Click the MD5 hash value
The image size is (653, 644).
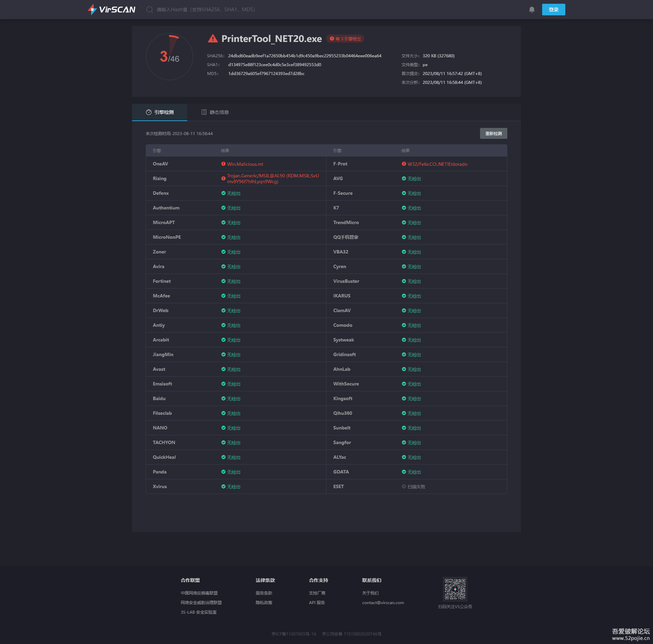pos(266,74)
